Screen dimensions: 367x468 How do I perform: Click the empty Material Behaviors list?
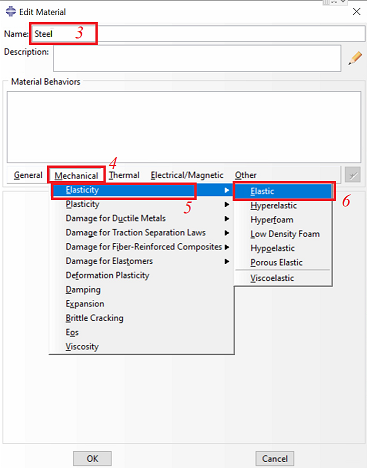[184, 127]
